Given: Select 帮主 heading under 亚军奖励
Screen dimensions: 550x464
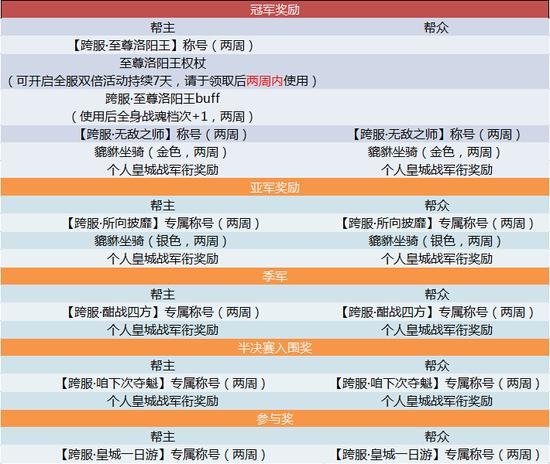Looking at the screenshot, I should pos(162,205).
